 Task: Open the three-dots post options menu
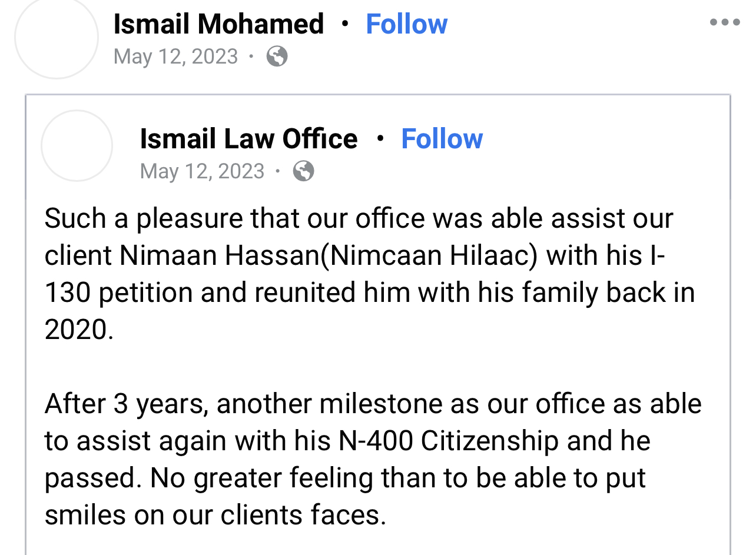pyautogui.click(x=725, y=23)
